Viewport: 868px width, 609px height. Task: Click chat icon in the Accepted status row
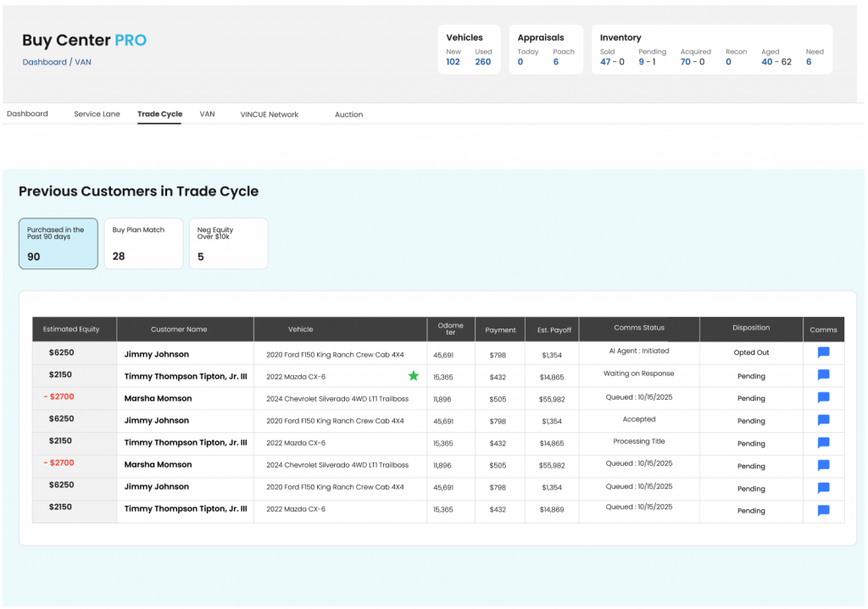822,420
